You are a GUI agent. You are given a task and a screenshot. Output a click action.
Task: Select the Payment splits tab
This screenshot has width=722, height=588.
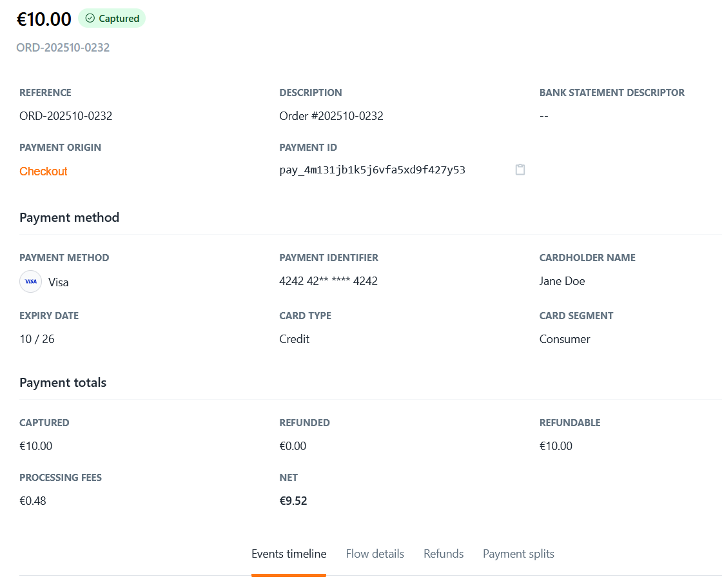[x=518, y=553]
